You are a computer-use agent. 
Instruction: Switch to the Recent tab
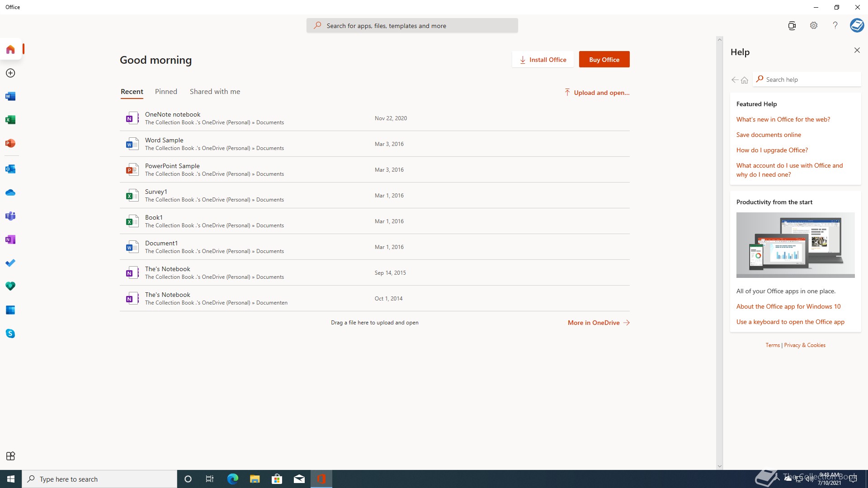[132, 92]
